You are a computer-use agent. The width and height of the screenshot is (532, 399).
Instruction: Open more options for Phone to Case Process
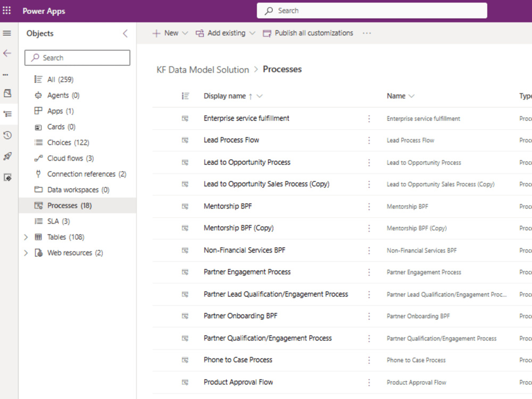click(x=369, y=360)
